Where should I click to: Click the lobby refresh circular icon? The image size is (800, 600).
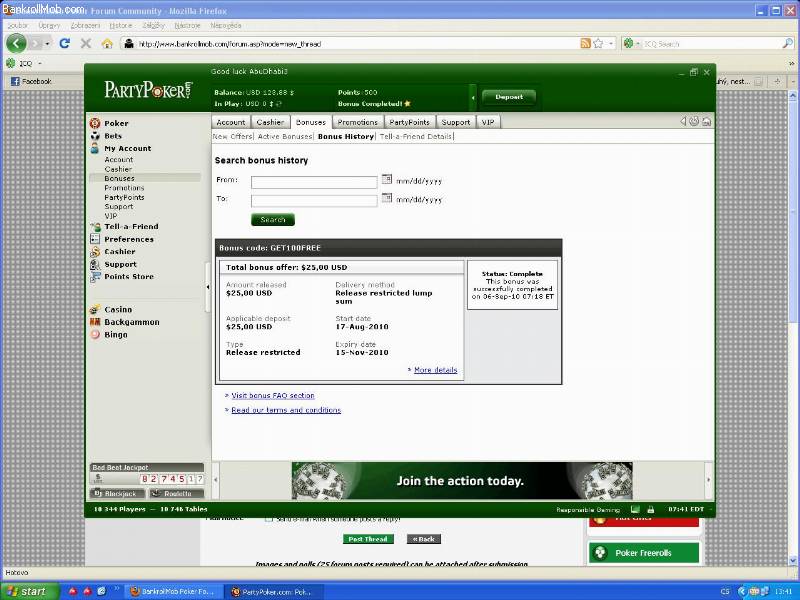[694, 121]
